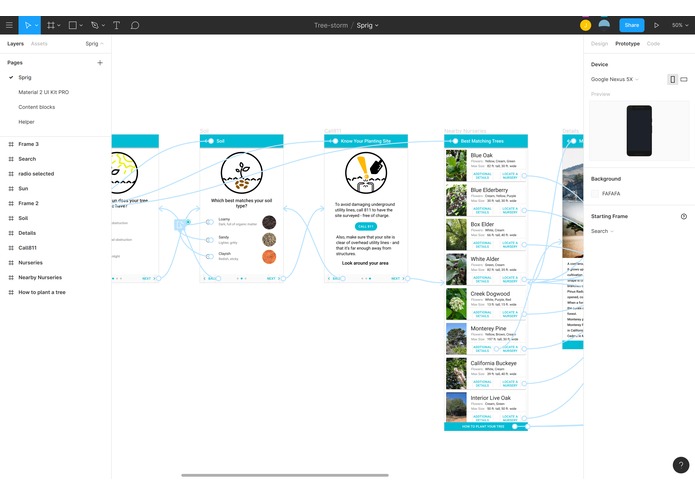Select the Nearby Nurseries layer
This screenshot has width=695, height=494.
tap(40, 278)
